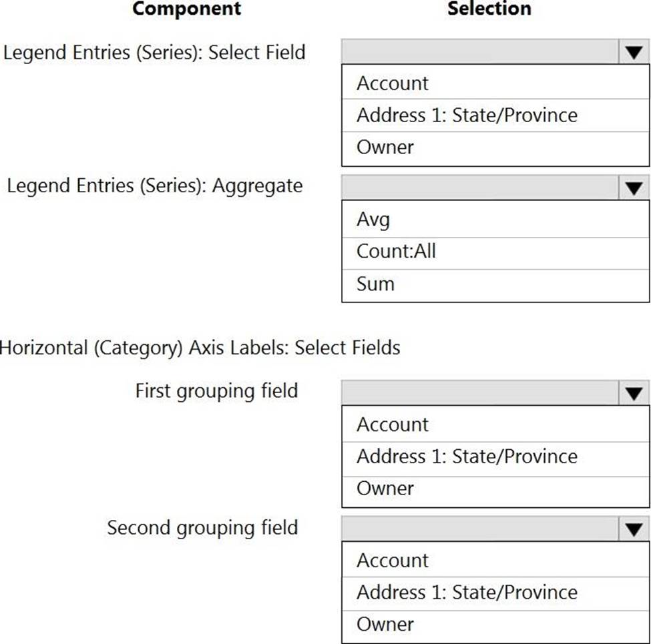Pick Owner as First grouping field
Screen dimensions: 651x644
pos(385,489)
